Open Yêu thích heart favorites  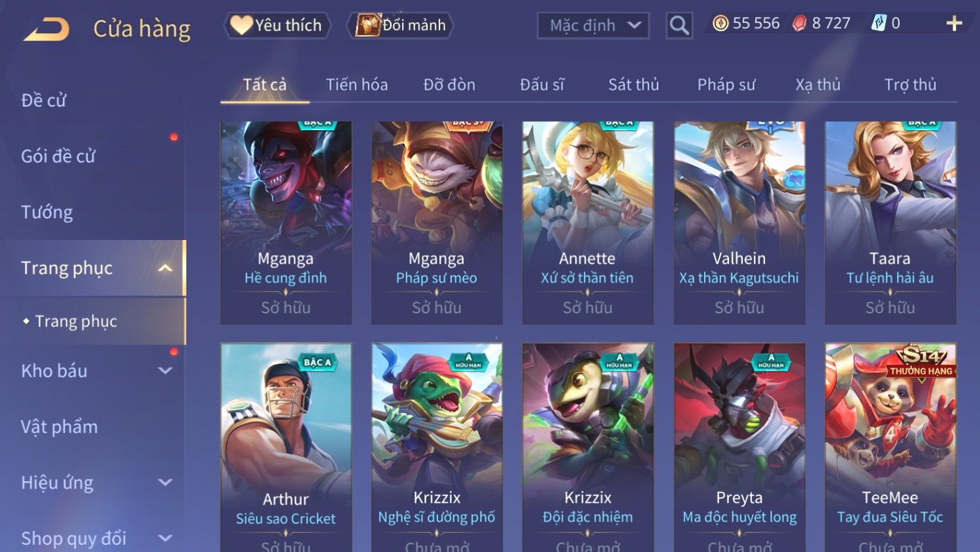[x=277, y=26]
